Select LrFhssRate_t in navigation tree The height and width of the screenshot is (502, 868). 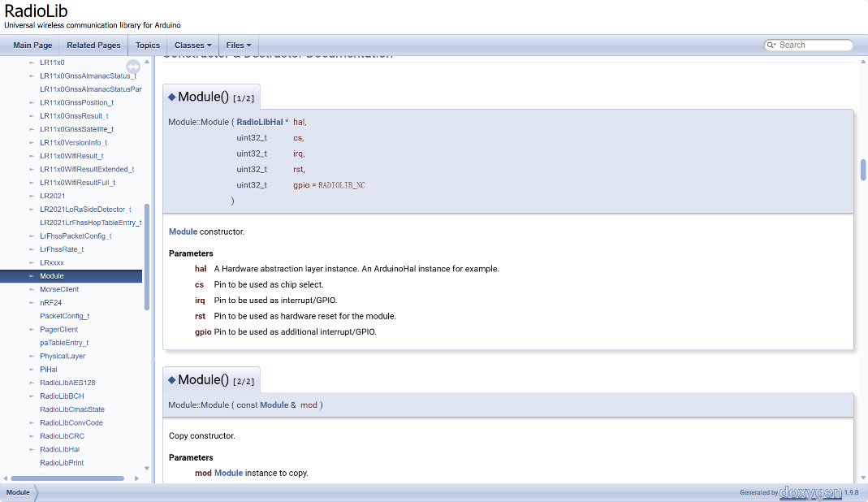point(62,249)
